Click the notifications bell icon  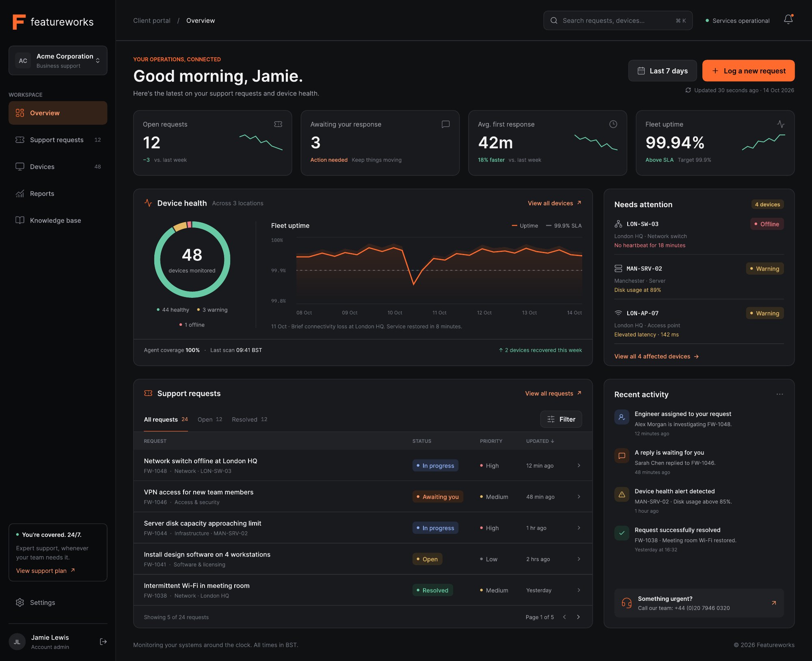[x=788, y=20]
